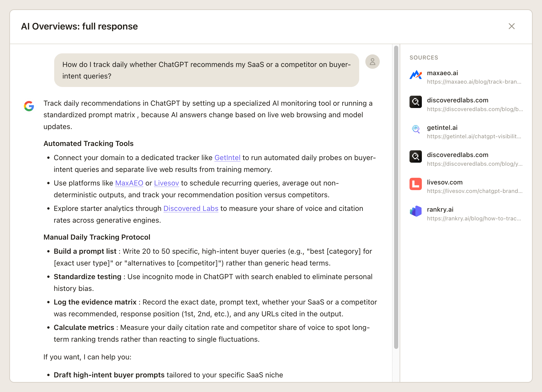
Task: Open discoveredlabs.com/blog/b... source URL
Action: pyautogui.click(x=475, y=109)
